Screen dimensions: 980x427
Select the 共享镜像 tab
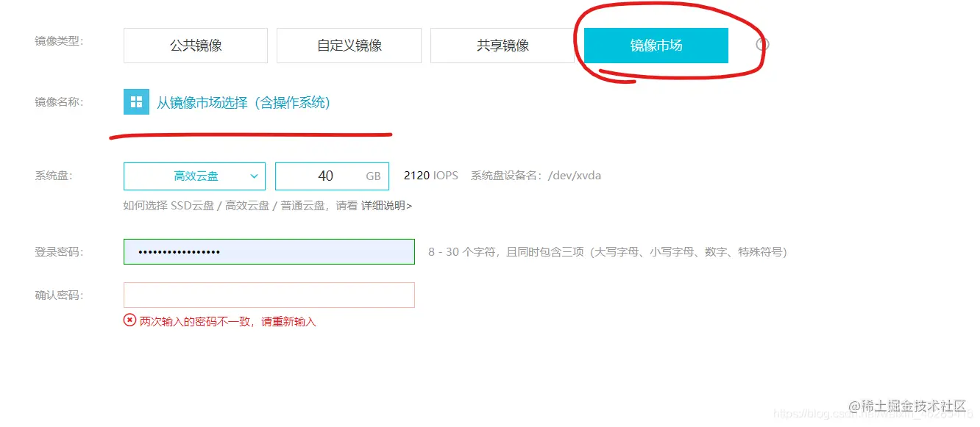502,45
